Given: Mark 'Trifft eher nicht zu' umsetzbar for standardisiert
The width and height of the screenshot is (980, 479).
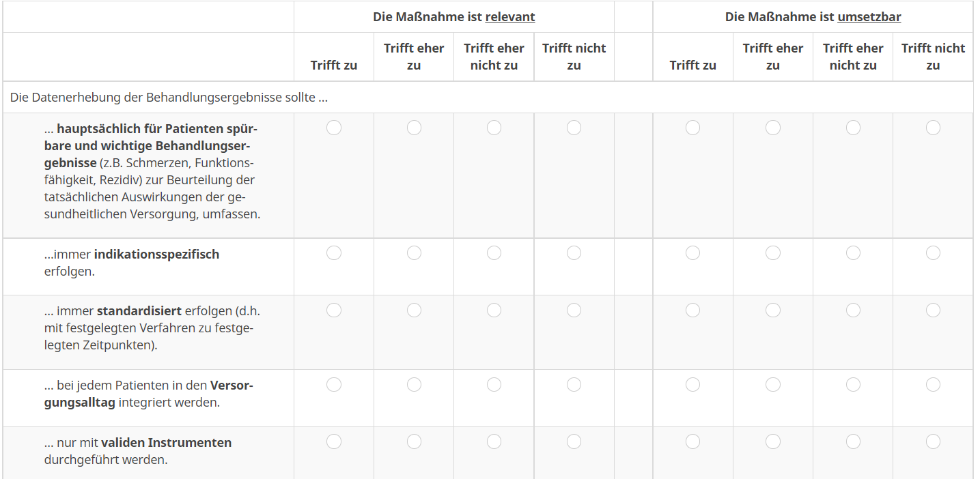Looking at the screenshot, I should coord(853,310).
